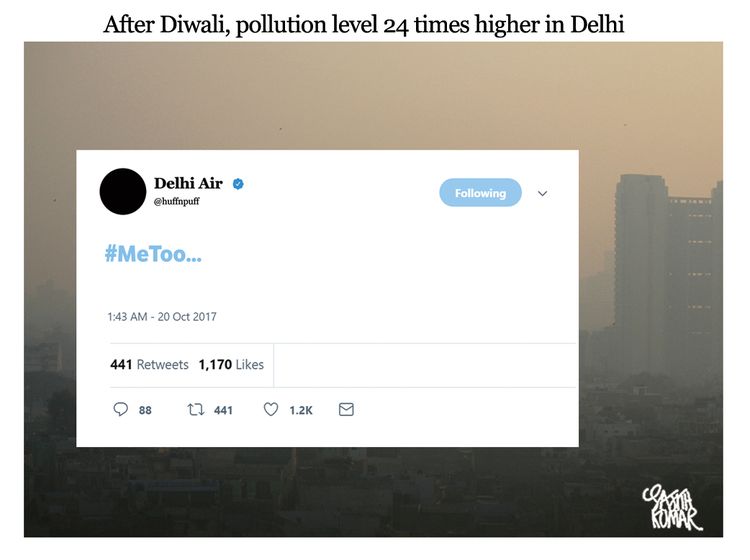Open the black circular profile avatar
The width and height of the screenshot is (750, 560).
point(123,191)
